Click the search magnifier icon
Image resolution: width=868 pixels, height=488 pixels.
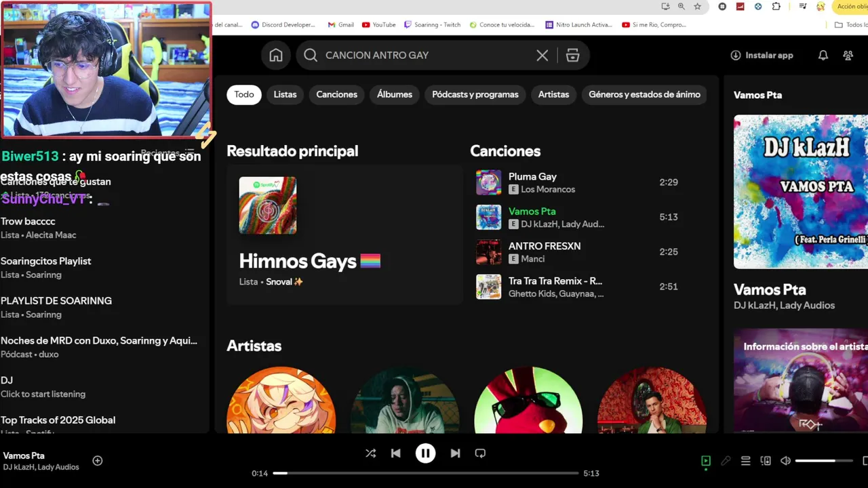click(x=311, y=56)
